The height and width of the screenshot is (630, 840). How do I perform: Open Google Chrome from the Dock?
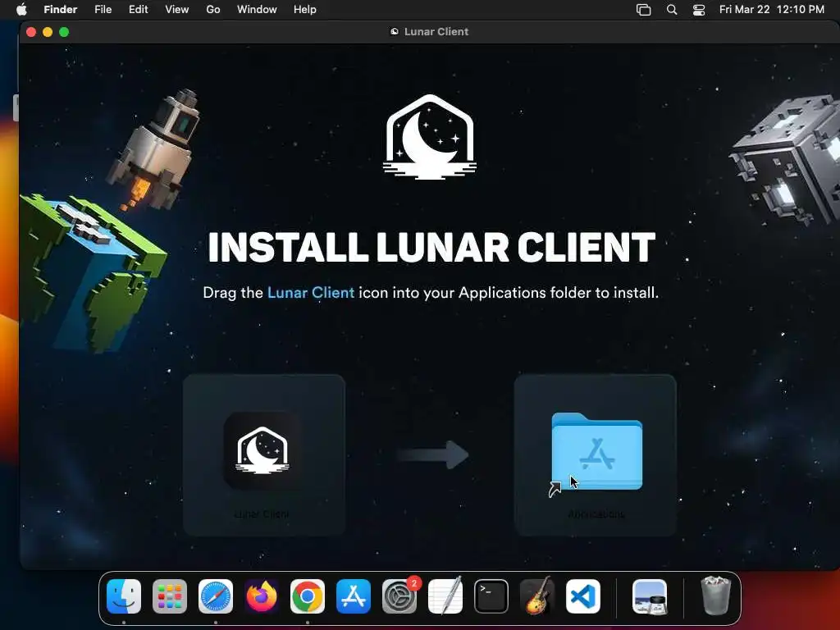coord(308,596)
